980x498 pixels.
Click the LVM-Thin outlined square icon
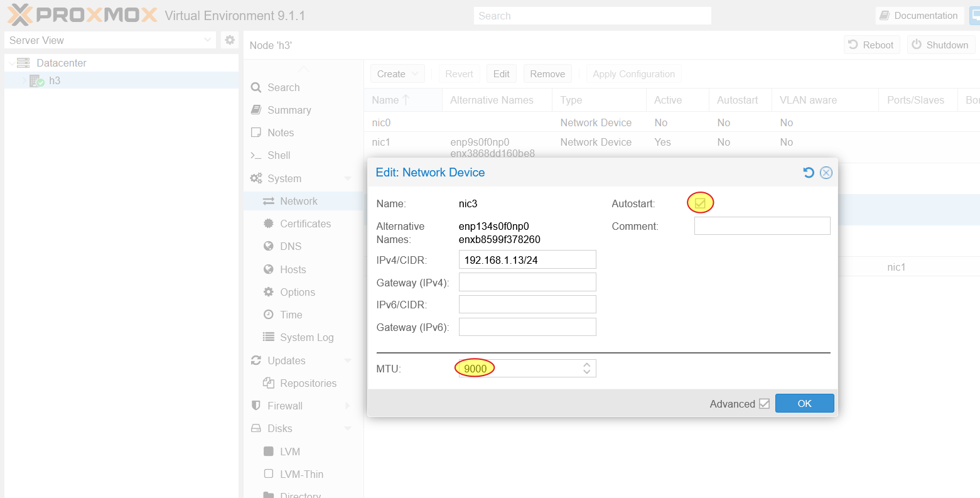point(269,474)
